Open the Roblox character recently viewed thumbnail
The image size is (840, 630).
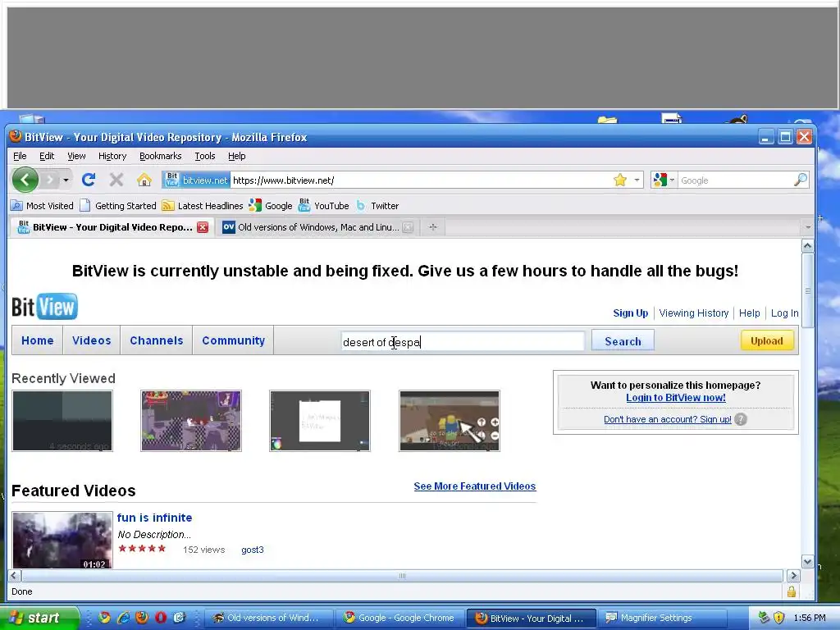pyautogui.click(x=450, y=421)
